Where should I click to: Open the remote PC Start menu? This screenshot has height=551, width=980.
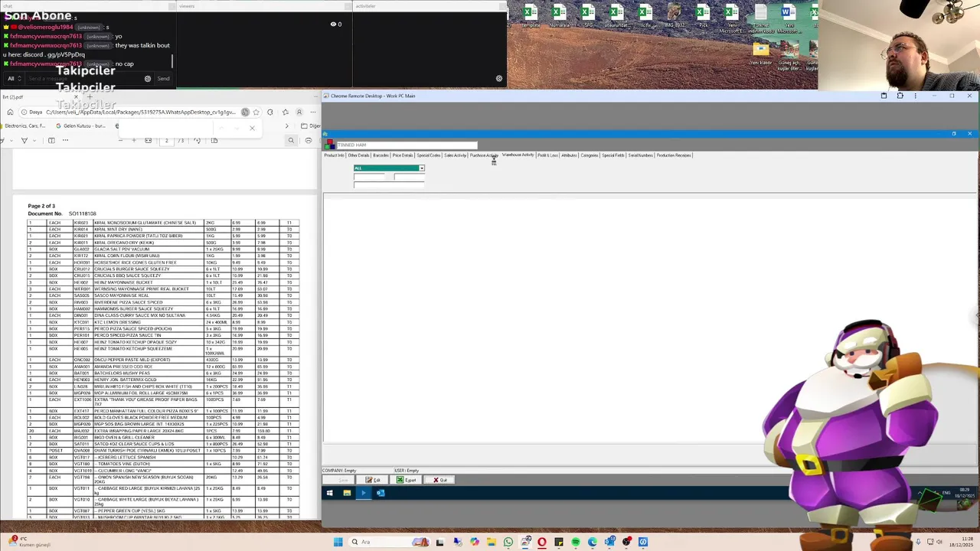pyautogui.click(x=329, y=493)
